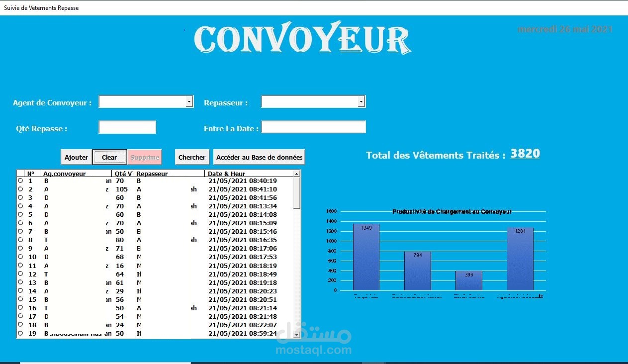Click the Date & Heur column header
This screenshot has width=628, height=364.
pos(249,174)
